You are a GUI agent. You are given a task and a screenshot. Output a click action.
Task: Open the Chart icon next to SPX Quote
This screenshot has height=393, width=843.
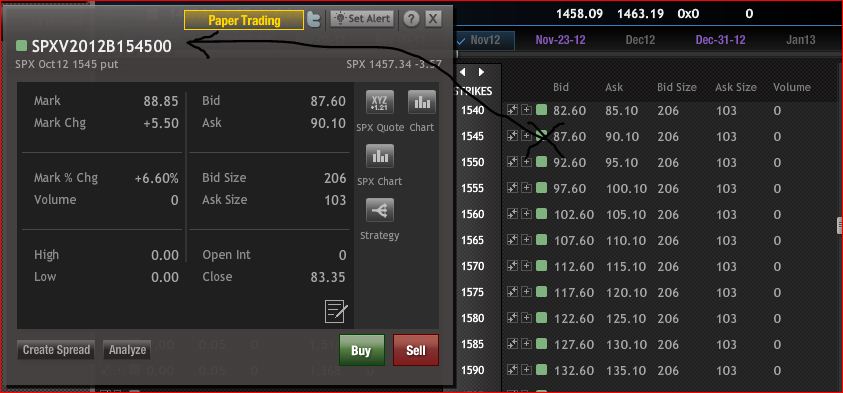tap(422, 102)
